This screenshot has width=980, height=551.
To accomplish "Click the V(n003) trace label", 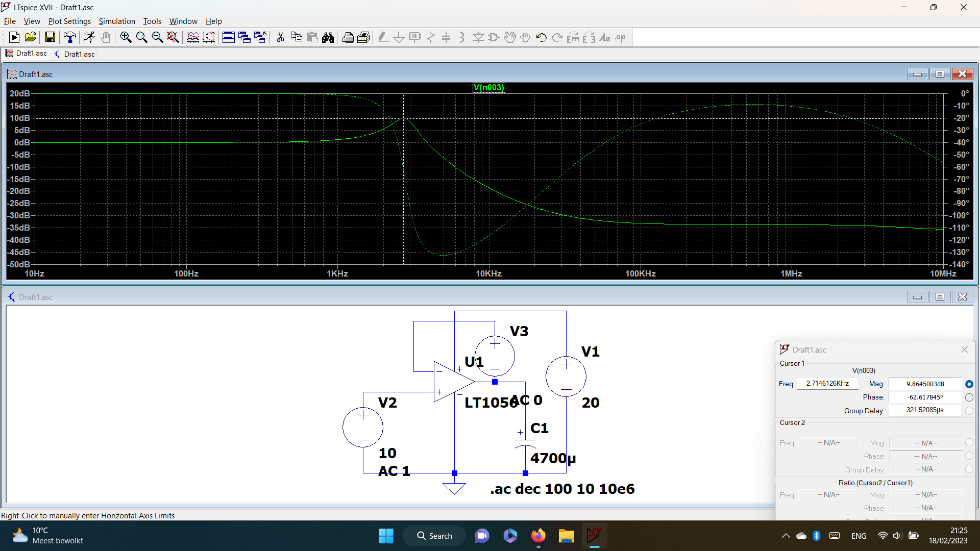I will [x=488, y=87].
